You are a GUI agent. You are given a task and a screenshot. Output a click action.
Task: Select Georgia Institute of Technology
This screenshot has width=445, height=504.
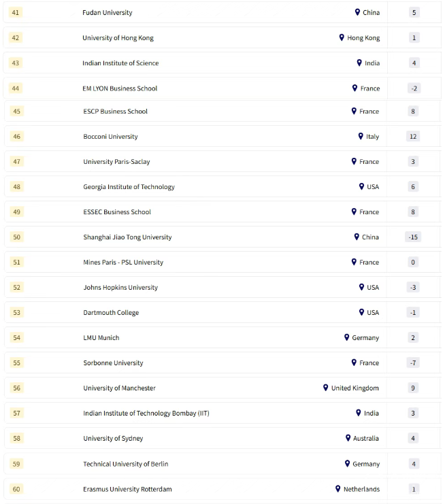point(129,187)
